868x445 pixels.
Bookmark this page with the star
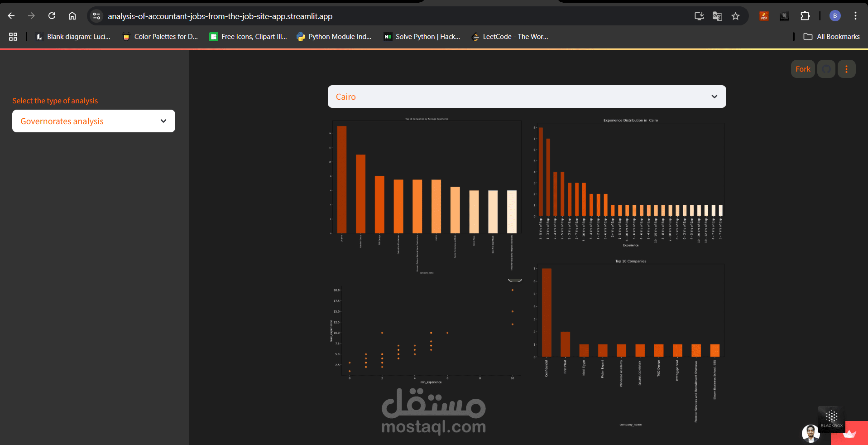(735, 16)
